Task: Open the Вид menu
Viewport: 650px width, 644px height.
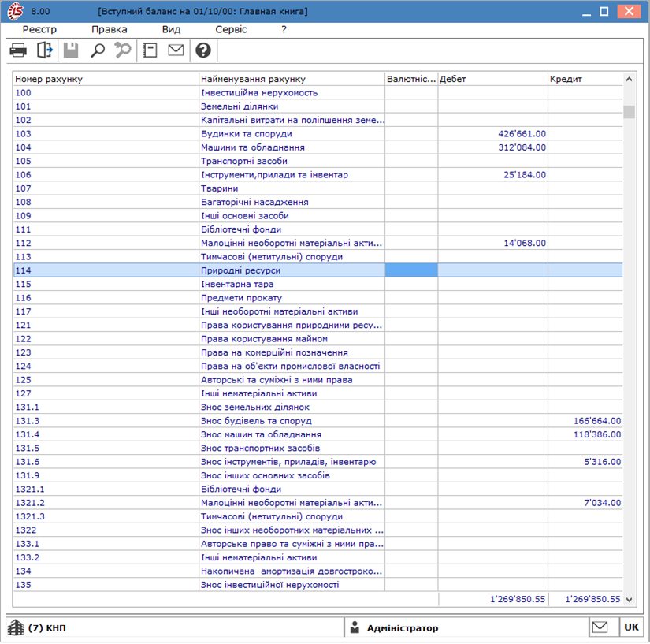Action: click(171, 29)
